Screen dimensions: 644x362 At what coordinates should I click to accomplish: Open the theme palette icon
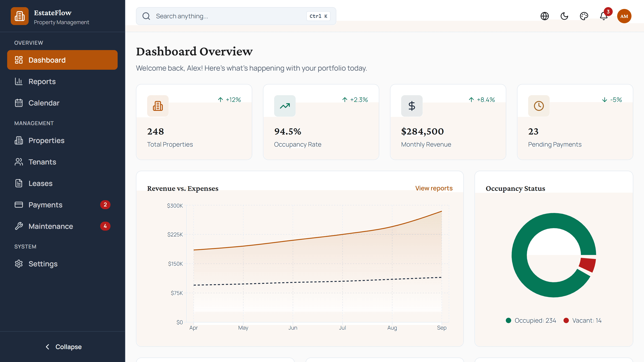pyautogui.click(x=584, y=16)
